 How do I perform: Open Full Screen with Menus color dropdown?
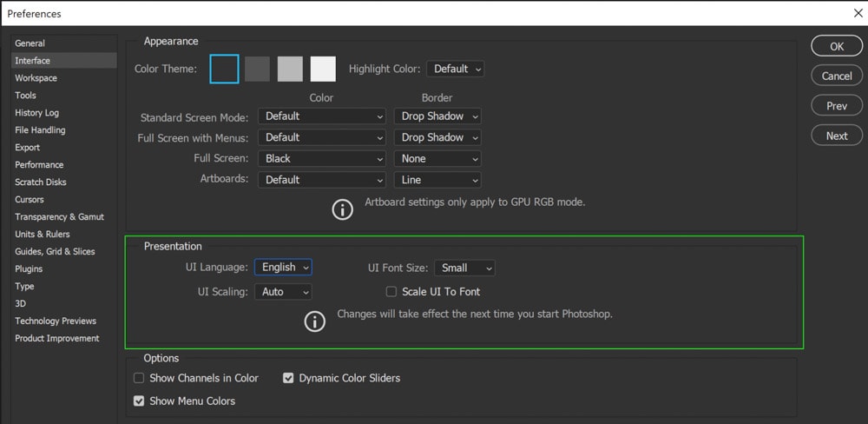322,137
